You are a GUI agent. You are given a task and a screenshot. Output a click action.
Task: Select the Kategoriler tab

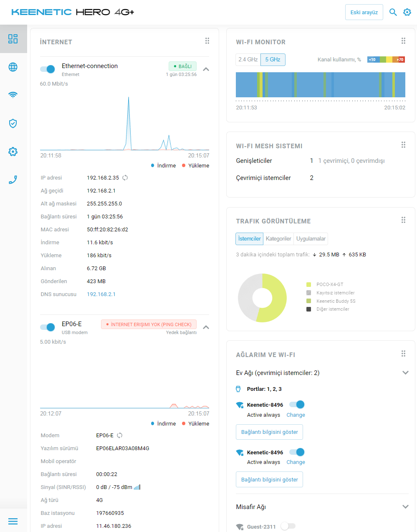(278, 239)
